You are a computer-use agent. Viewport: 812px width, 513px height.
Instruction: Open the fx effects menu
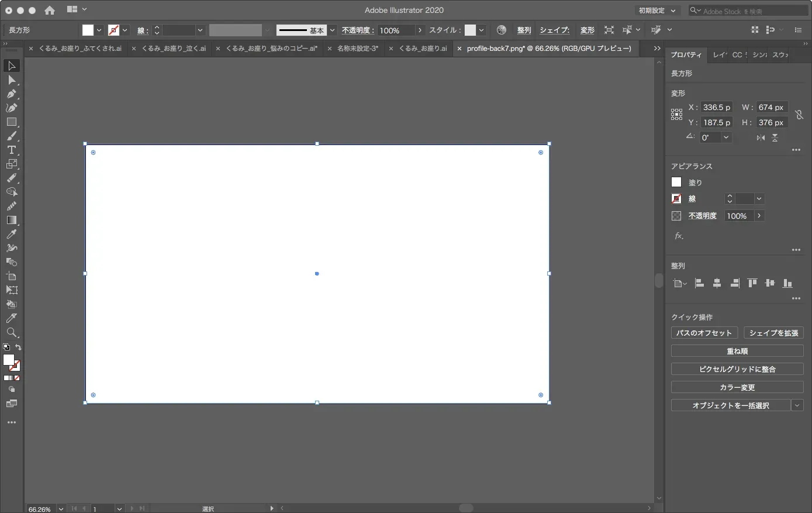point(679,236)
